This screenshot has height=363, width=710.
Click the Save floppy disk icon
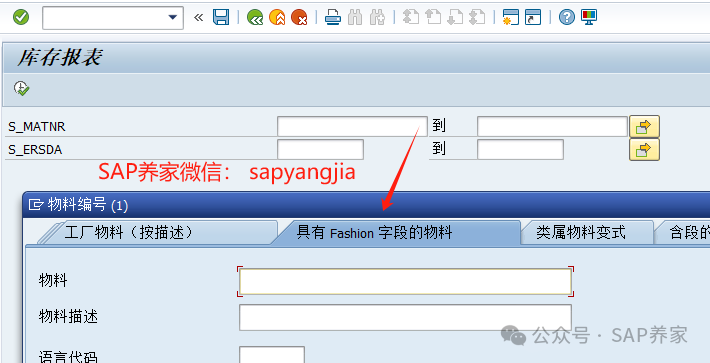tap(221, 18)
